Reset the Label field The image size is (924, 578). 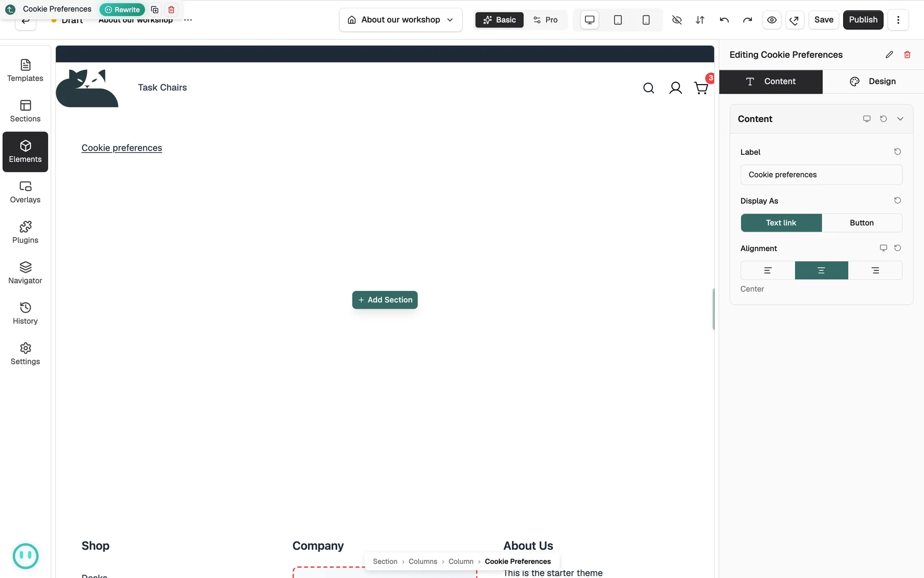[898, 152]
